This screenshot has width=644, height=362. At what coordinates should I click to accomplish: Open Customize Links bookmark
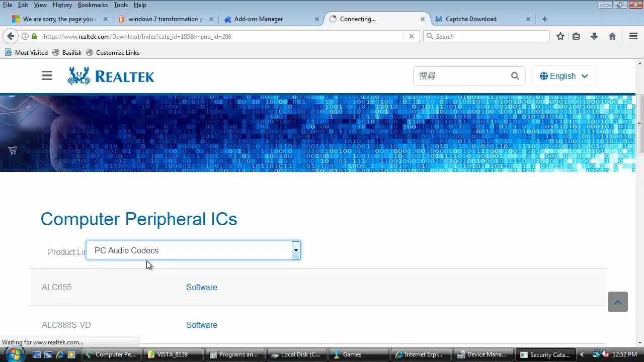pyautogui.click(x=113, y=52)
